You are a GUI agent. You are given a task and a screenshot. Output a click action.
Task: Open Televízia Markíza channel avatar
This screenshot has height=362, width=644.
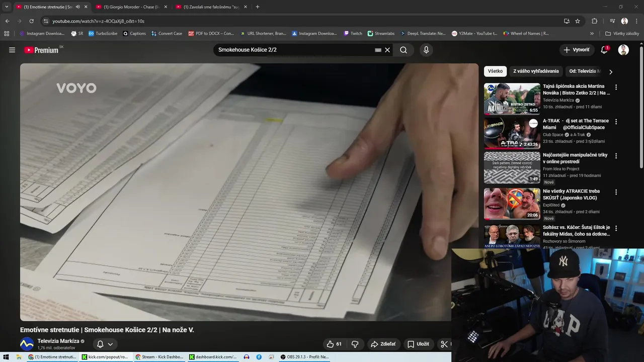pyautogui.click(x=27, y=344)
